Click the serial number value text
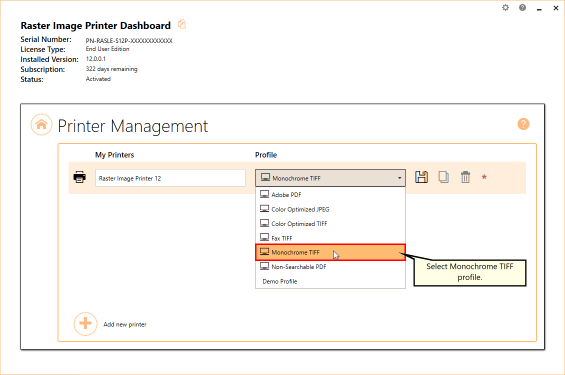Viewport: 565px width, 375px height. 129,41
